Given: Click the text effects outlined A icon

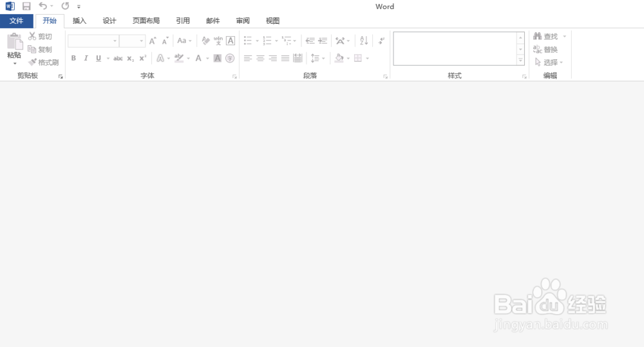Looking at the screenshot, I should pyautogui.click(x=160, y=59).
